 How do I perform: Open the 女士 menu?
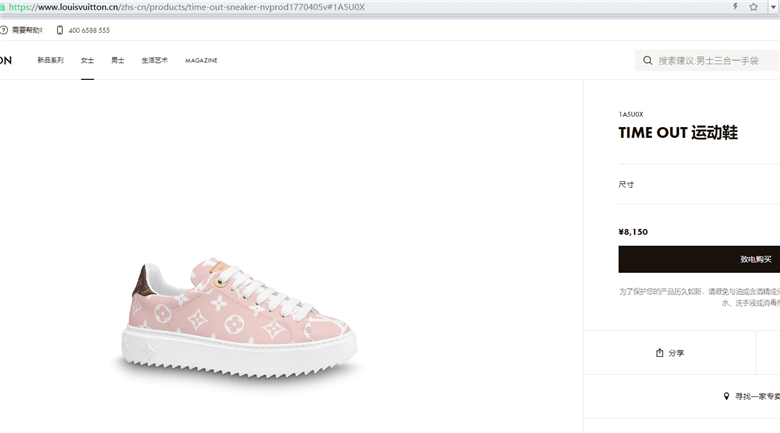pos(88,60)
